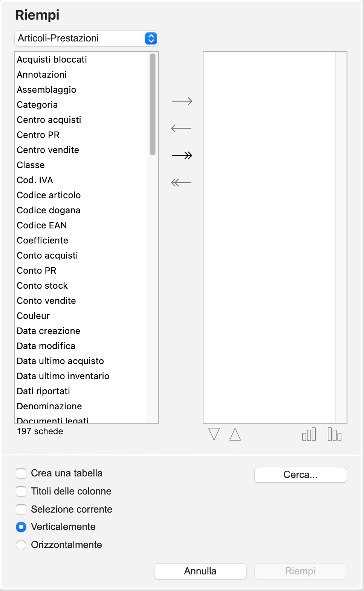Click the single left arrow to remove field
The width and height of the screenshot is (364, 591).
[x=182, y=129]
